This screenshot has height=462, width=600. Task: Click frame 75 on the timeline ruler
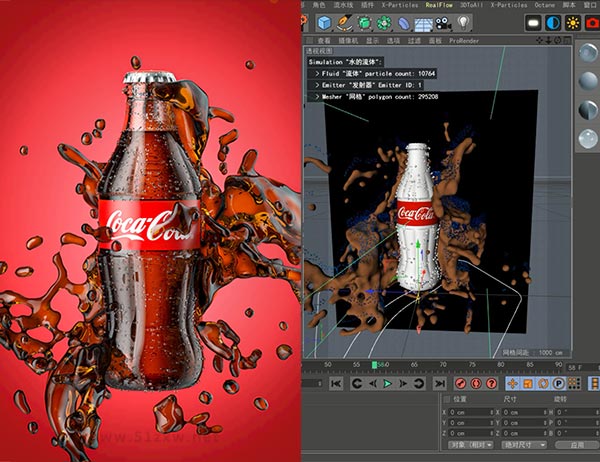click(472, 365)
